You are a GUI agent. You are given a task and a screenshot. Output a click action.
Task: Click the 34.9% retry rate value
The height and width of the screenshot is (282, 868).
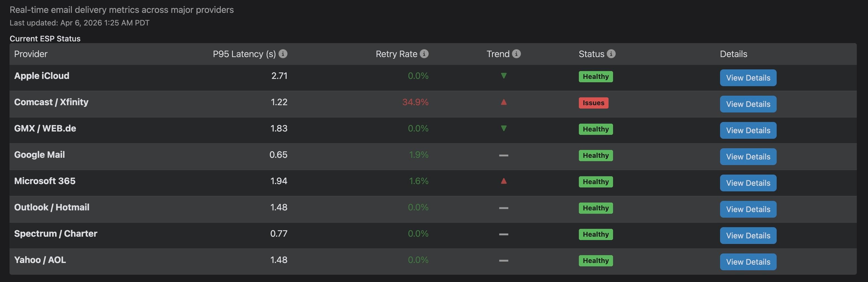click(x=415, y=102)
